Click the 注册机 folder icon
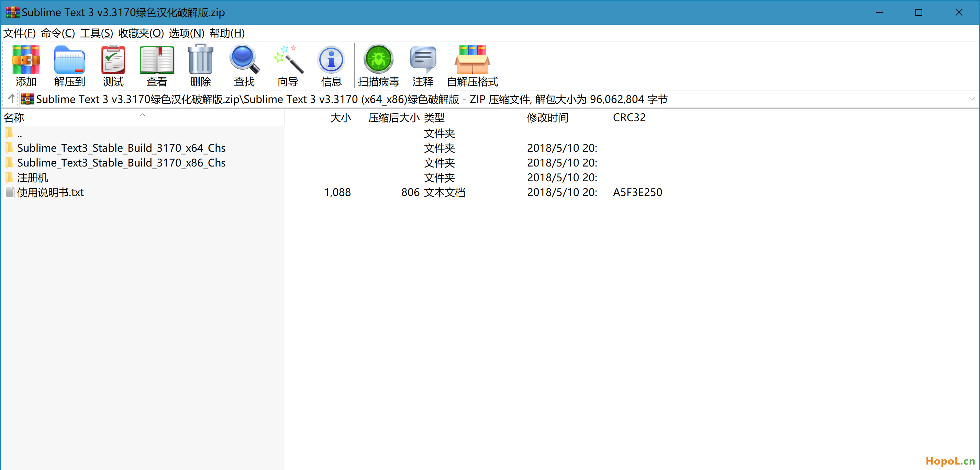 10,177
